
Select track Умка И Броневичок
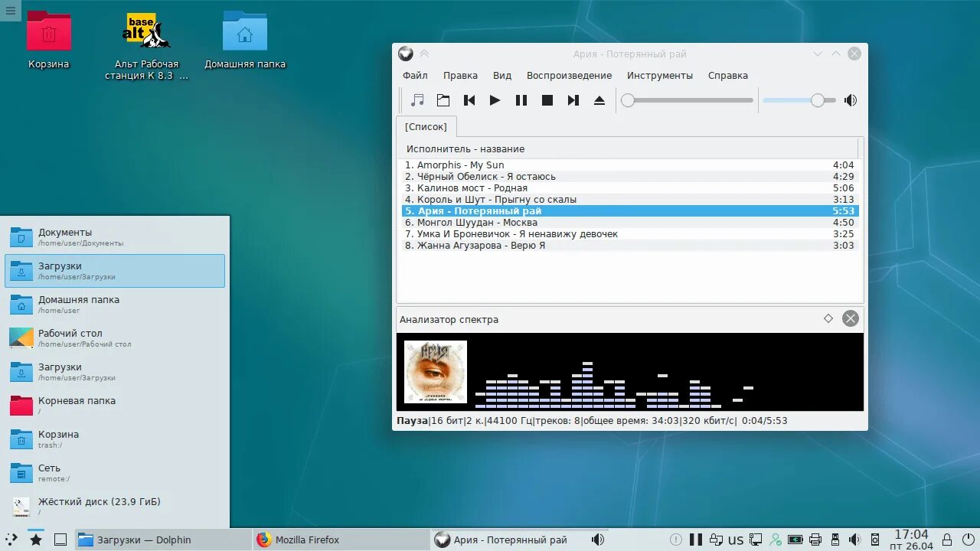click(629, 234)
